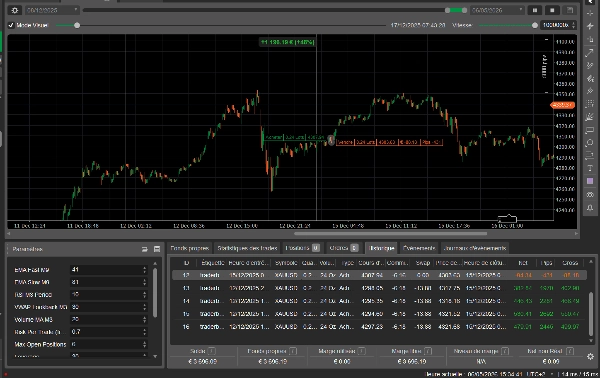Switch to the Fonds propres tab
The width and height of the screenshot is (600, 378).
(x=190, y=248)
